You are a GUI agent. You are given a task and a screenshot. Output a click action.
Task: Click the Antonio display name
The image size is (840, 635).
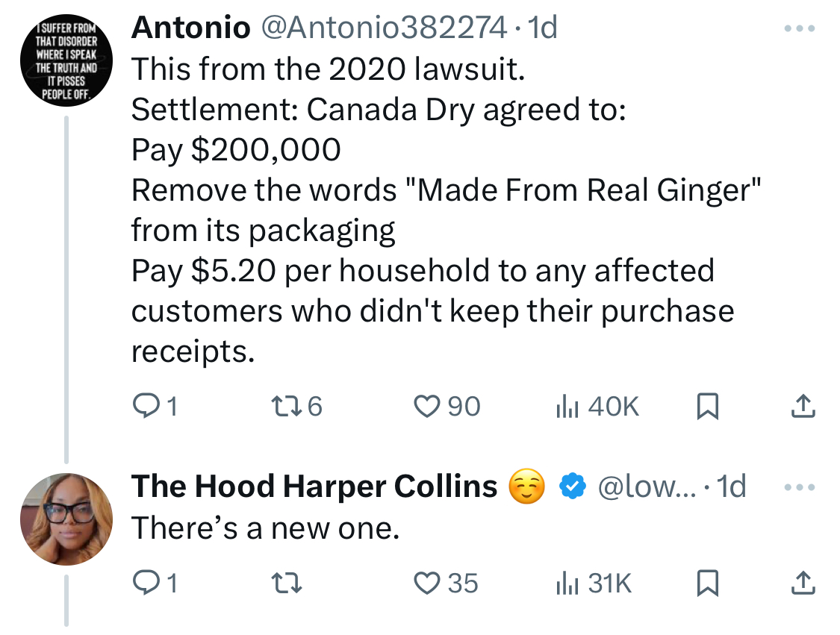(x=190, y=28)
